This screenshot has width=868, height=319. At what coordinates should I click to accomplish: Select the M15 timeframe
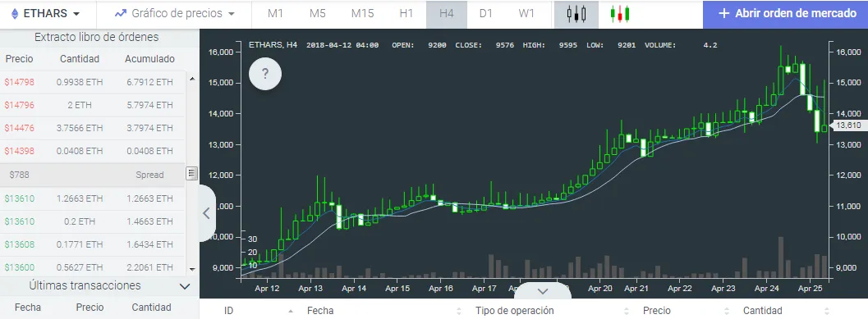[363, 14]
